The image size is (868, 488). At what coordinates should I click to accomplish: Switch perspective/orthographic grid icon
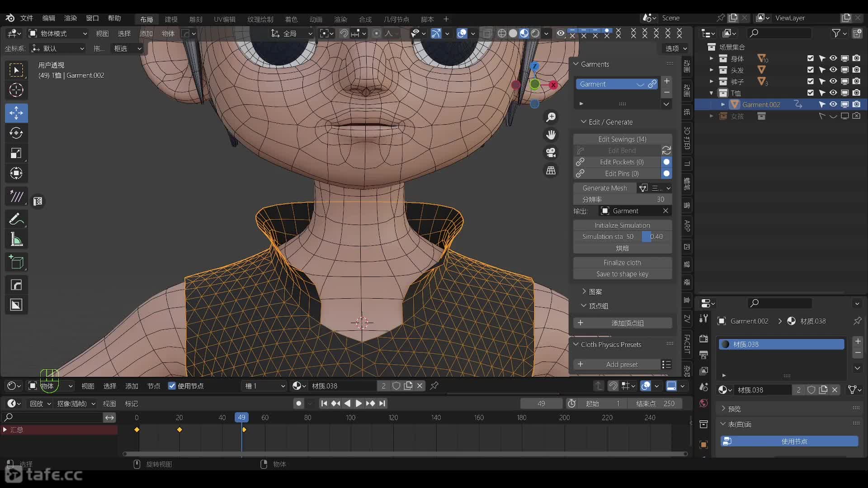click(551, 170)
